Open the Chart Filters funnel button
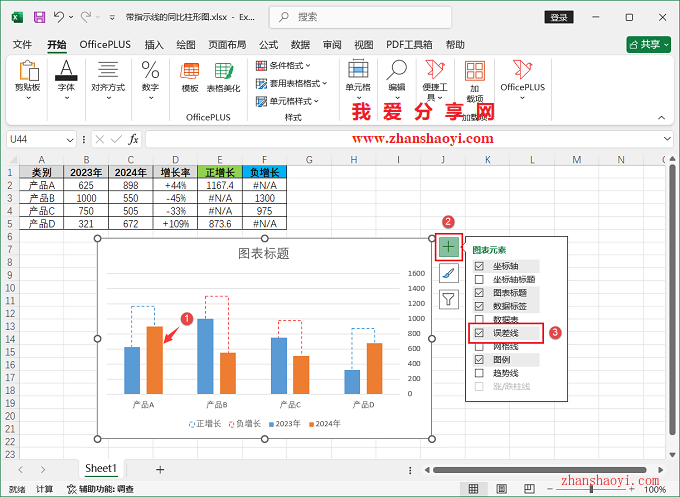 449,298
